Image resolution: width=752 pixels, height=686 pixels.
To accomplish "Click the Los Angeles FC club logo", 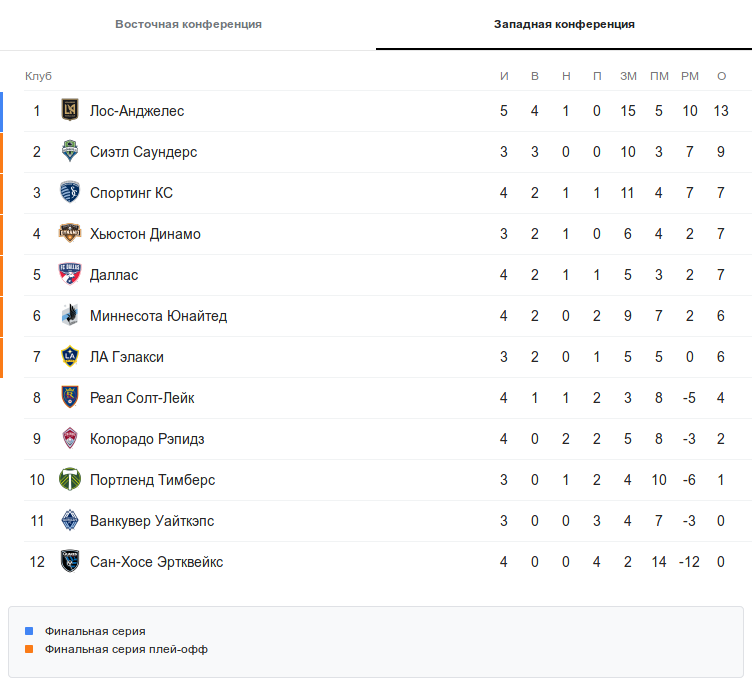I will pyautogui.click(x=70, y=111).
